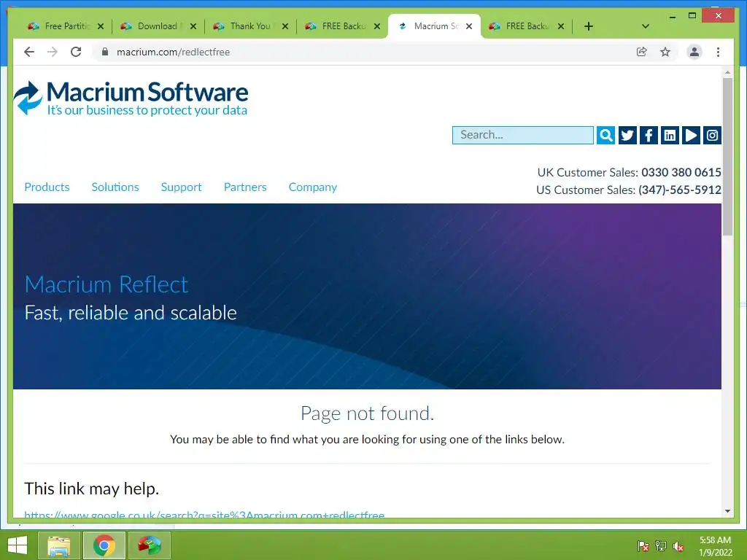
Task: Open Macrium's Instagram page
Action: (x=712, y=135)
